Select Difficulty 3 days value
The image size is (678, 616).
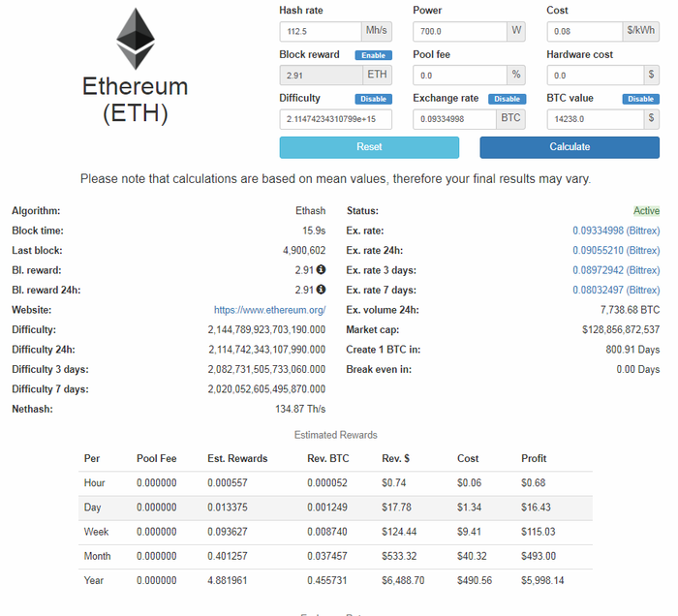click(x=266, y=370)
